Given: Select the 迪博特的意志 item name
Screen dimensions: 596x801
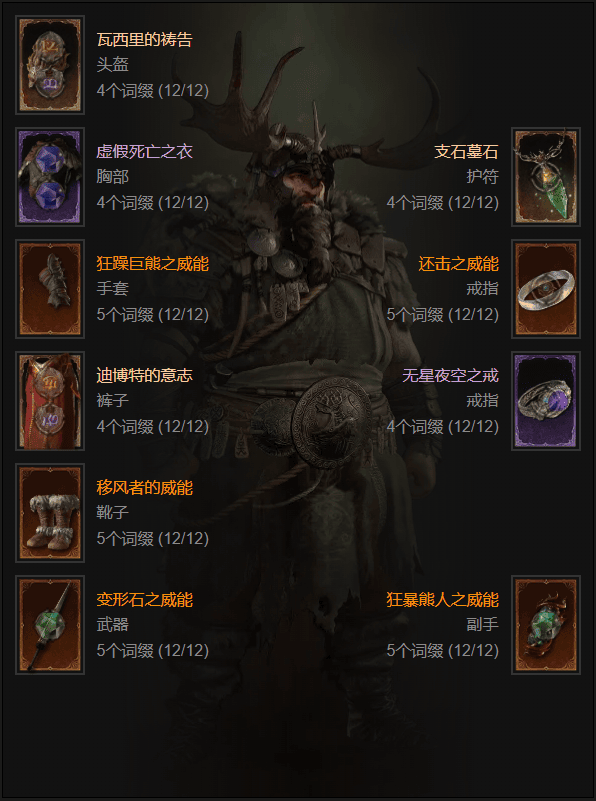Looking at the screenshot, I should click(x=145, y=375).
